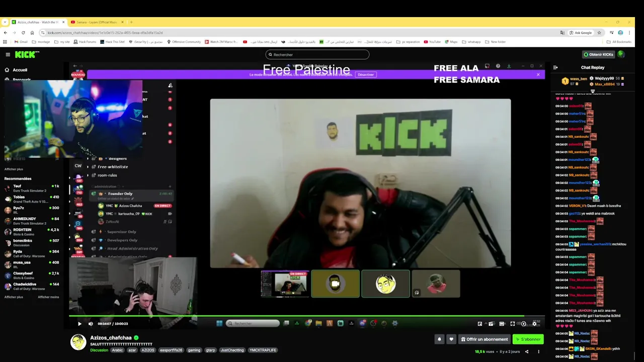644x362 pixels.
Task: Open the Kick hamburger menu
Action: (x=8, y=54)
